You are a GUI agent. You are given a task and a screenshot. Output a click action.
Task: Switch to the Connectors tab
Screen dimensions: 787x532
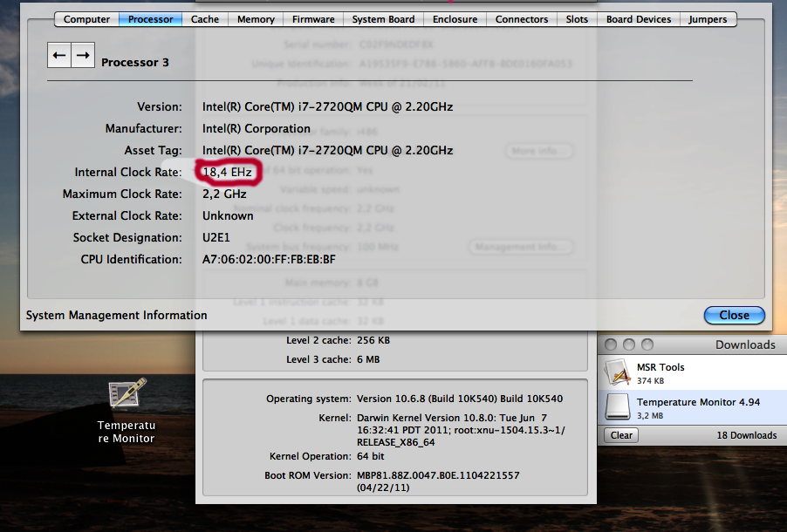(522, 19)
